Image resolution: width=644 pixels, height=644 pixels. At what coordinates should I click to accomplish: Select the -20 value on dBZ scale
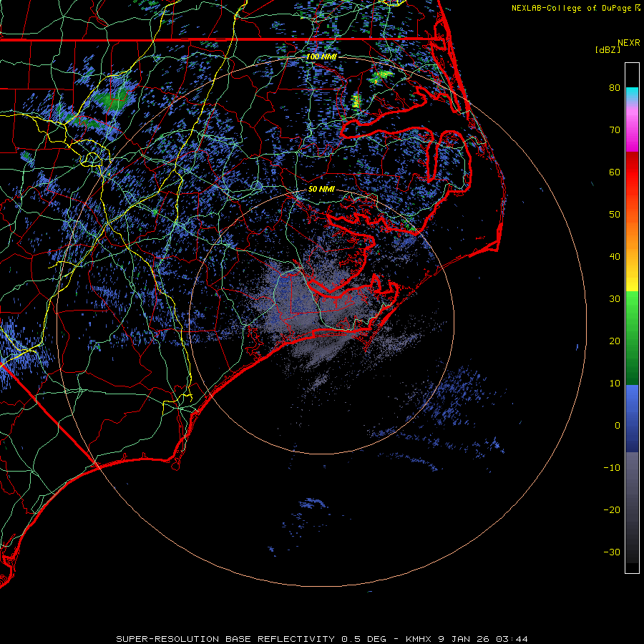click(x=612, y=510)
